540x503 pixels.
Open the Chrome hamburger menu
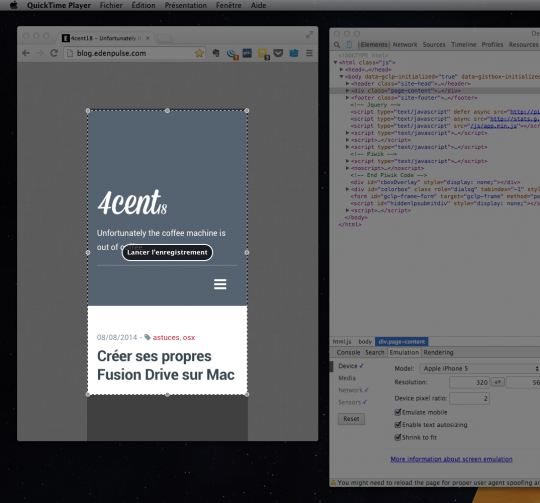309,53
